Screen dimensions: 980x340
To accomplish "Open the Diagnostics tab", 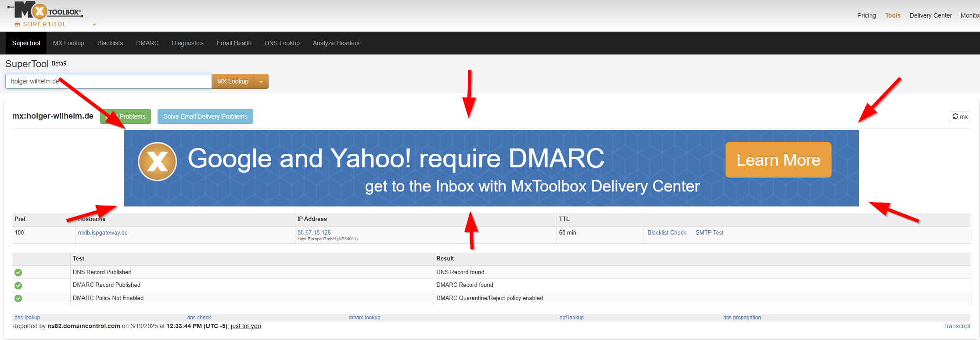I will pos(187,43).
